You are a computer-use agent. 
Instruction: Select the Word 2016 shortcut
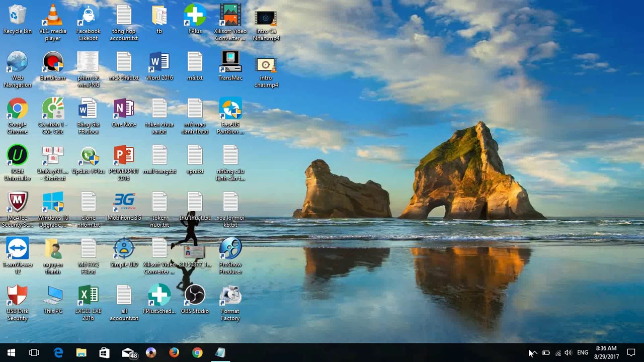click(159, 66)
